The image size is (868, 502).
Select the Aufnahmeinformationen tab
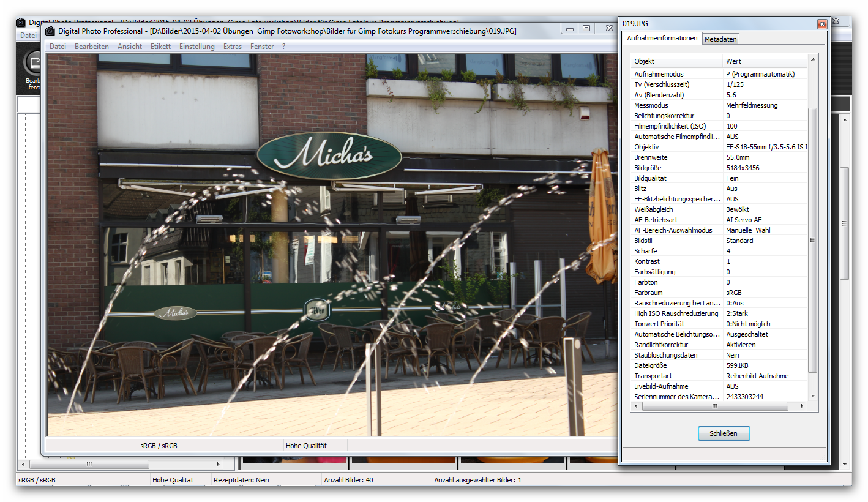click(x=662, y=38)
